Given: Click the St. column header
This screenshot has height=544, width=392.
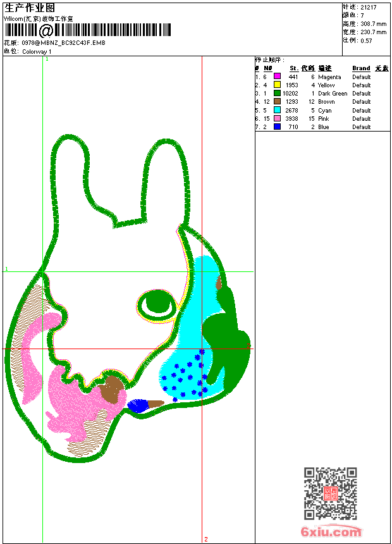Looking at the screenshot, I should [294, 68].
